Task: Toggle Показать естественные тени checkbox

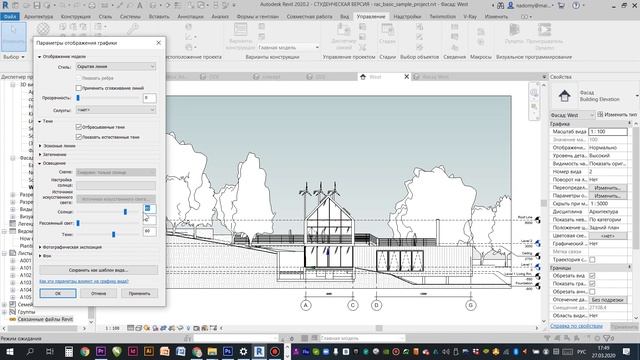Action: [x=79, y=137]
